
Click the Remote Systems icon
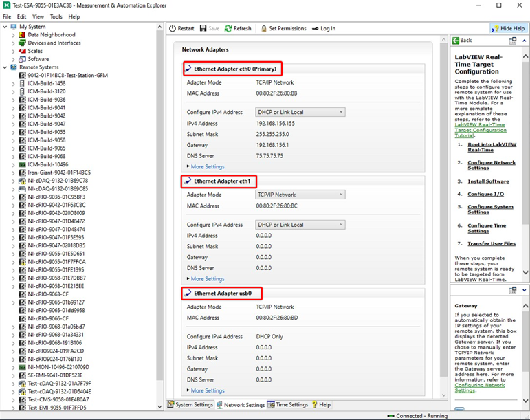pos(14,67)
